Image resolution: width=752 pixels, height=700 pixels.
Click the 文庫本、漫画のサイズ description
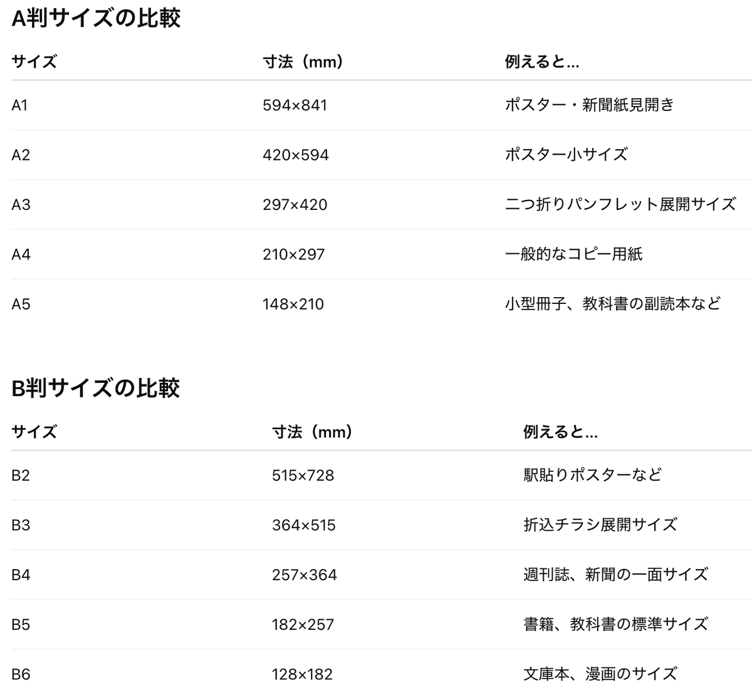[x=600, y=674]
